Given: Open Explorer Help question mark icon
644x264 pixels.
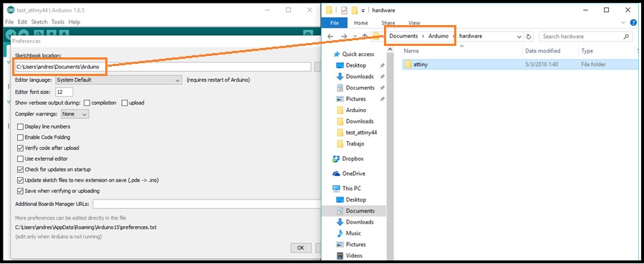Looking at the screenshot, I should [x=633, y=23].
